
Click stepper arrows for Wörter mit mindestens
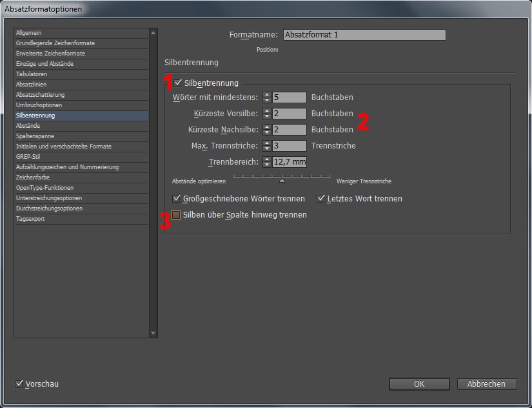267,97
